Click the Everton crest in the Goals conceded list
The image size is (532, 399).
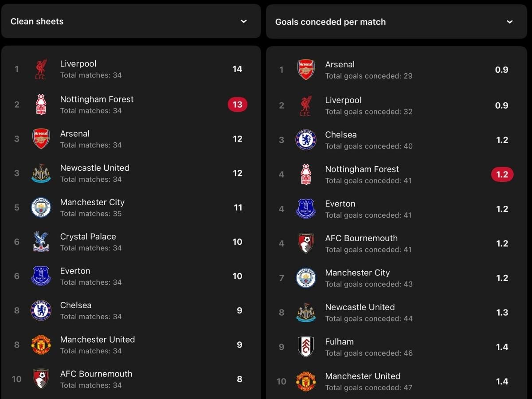tap(306, 209)
